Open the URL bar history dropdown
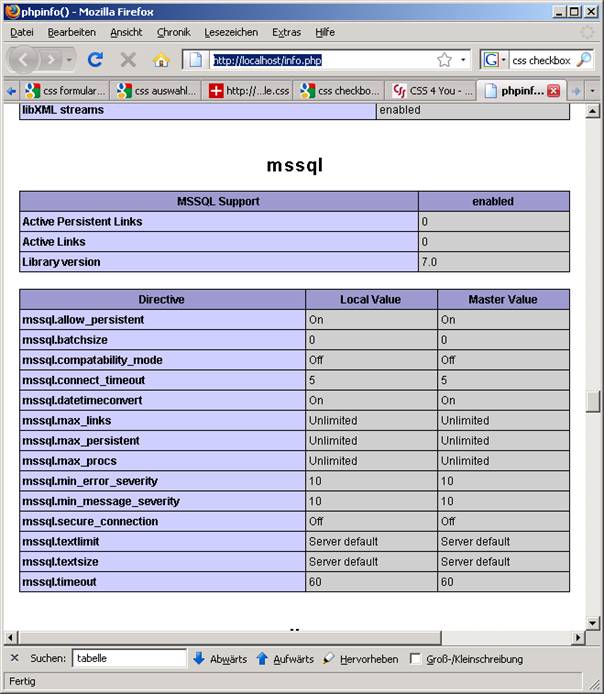Screen dimensions: 604x694 [x=463, y=60]
